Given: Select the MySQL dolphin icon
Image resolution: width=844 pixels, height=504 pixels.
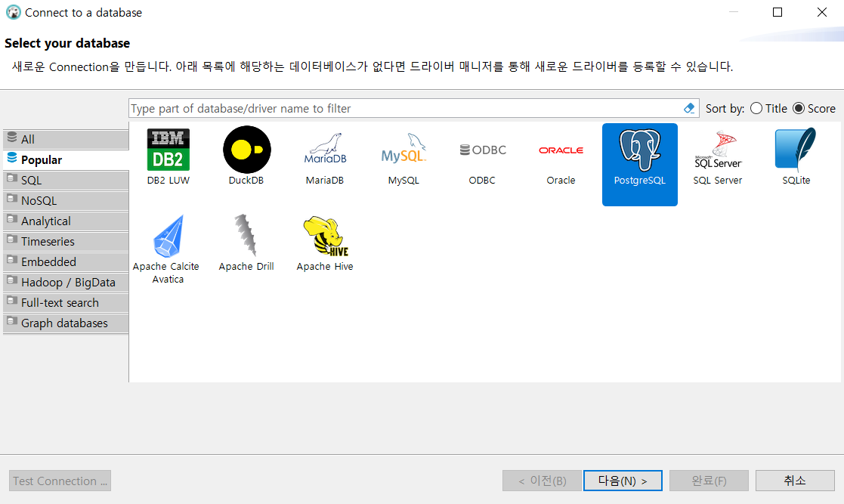Looking at the screenshot, I should pos(403,149).
